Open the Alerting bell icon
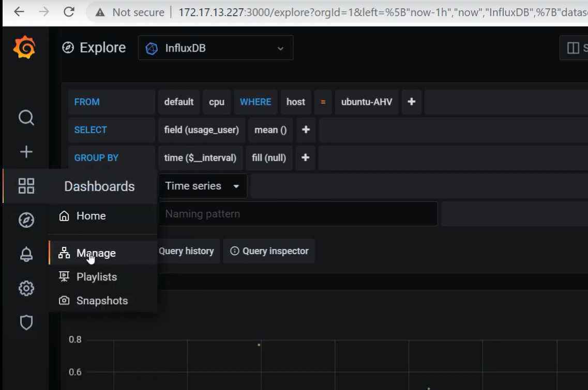This screenshot has height=390, width=588. (26, 254)
